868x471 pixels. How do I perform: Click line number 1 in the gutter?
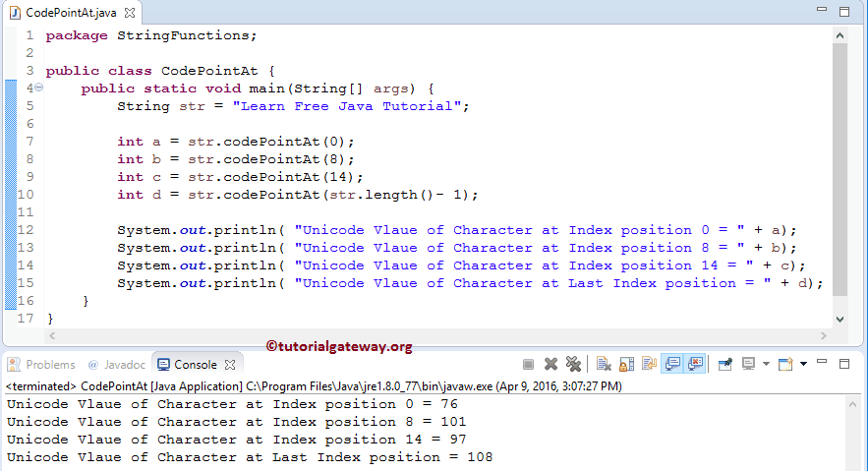(x=29, y=35)
